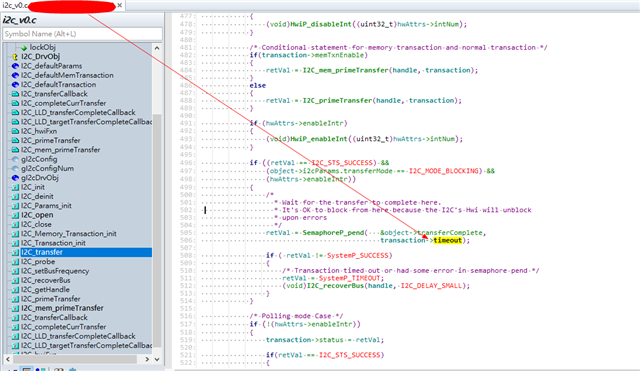Click the yellow structure icon beside I2C_DrvObj
Image resolution: width=640 pixels, height=371 pixels.
click(x=15, y=57)
